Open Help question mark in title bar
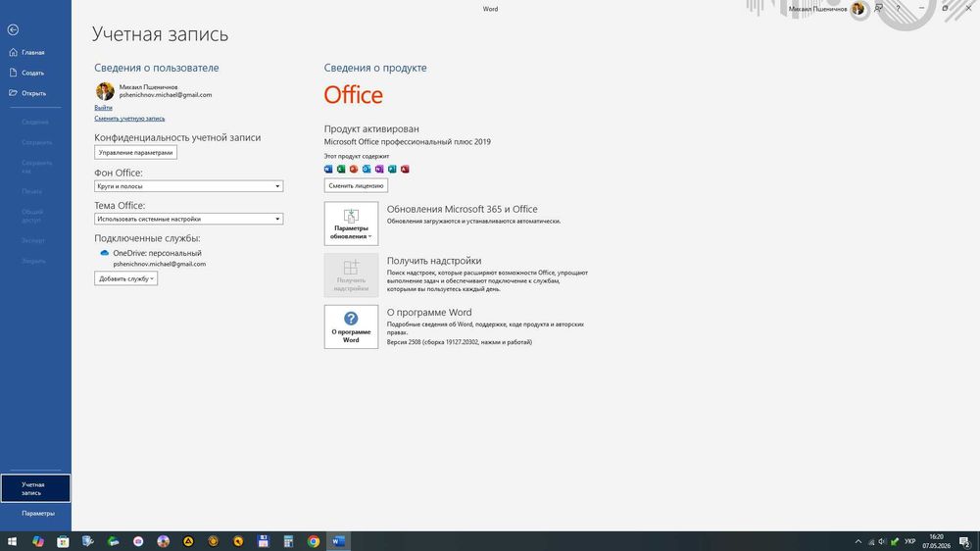Screen dimensions: 980x551 898,9
